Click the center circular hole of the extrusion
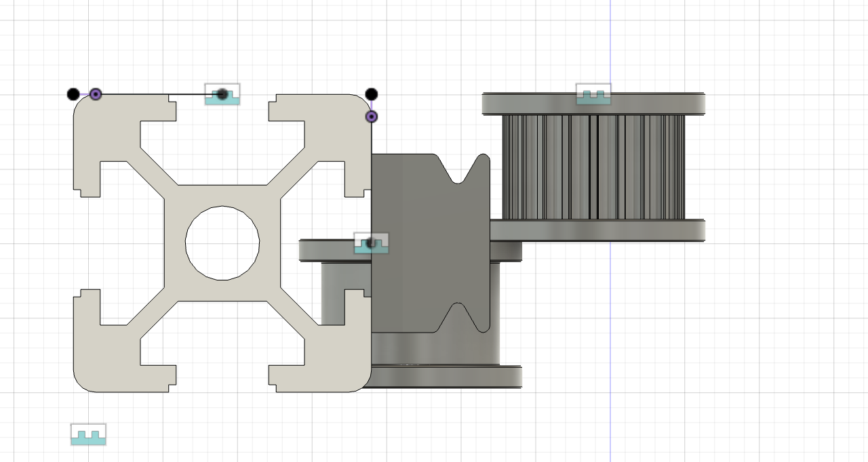The image size is (868, 462). [x=222, y=243]
